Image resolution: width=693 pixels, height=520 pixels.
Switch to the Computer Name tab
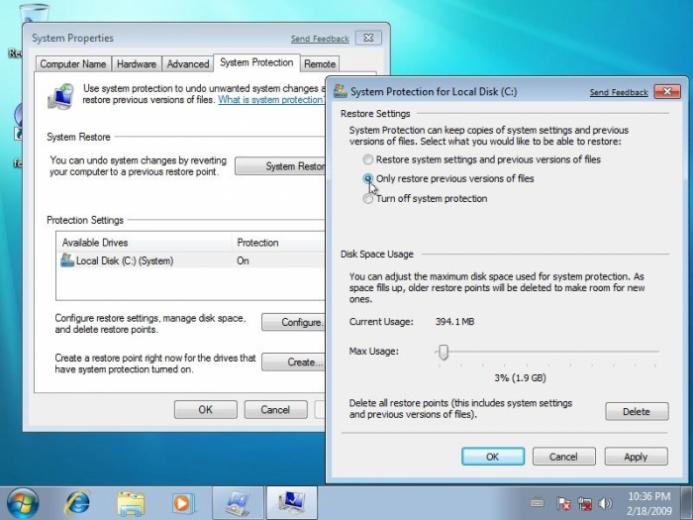click(73, 64)
